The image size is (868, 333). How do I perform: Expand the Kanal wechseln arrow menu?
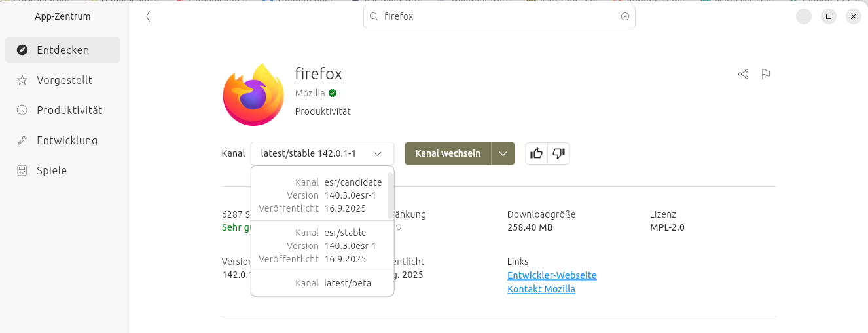pyautogui.click(x=503, y=153)
